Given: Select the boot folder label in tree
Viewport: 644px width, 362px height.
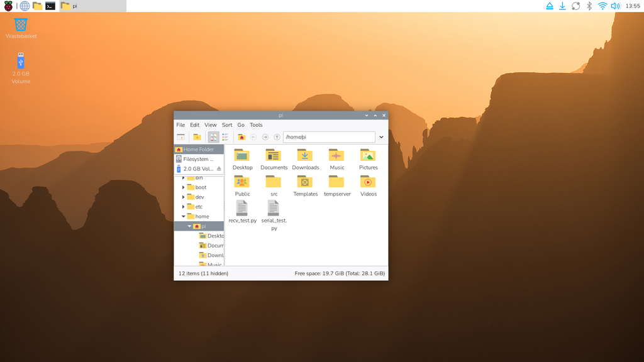Looking at the screenshot, I should pos(201,187).
